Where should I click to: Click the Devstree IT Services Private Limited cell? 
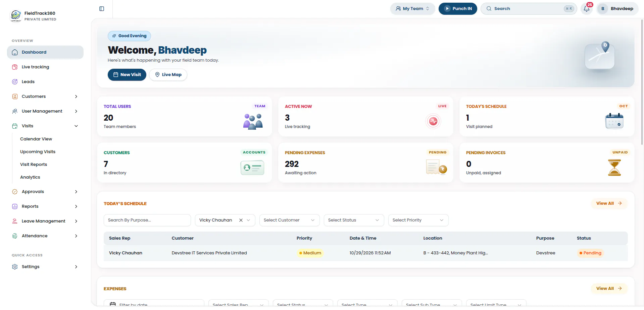click(209, 253)
